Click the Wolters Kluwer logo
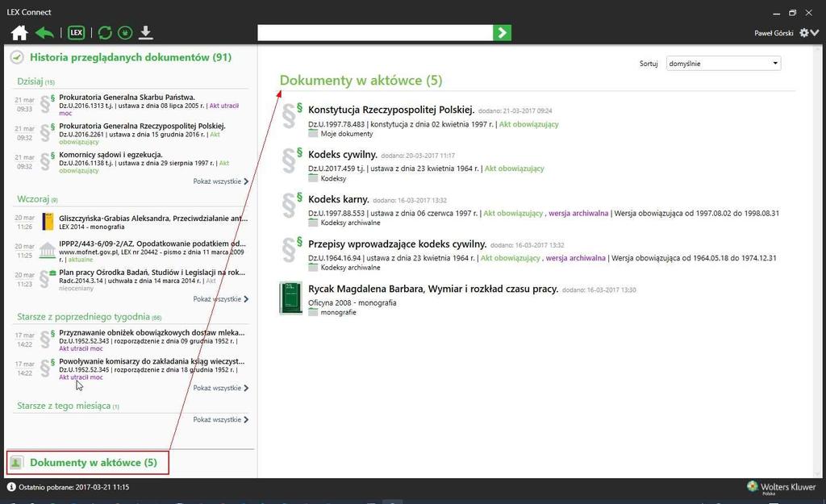 pyautogui.click(x=781, y=487)
